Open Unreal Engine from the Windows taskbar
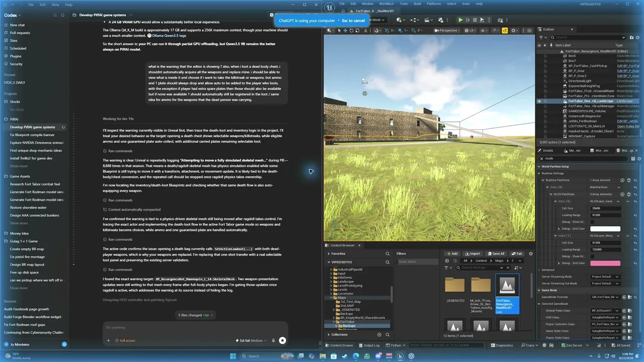Screen dimensions: 644x362 tap(400, 356)
